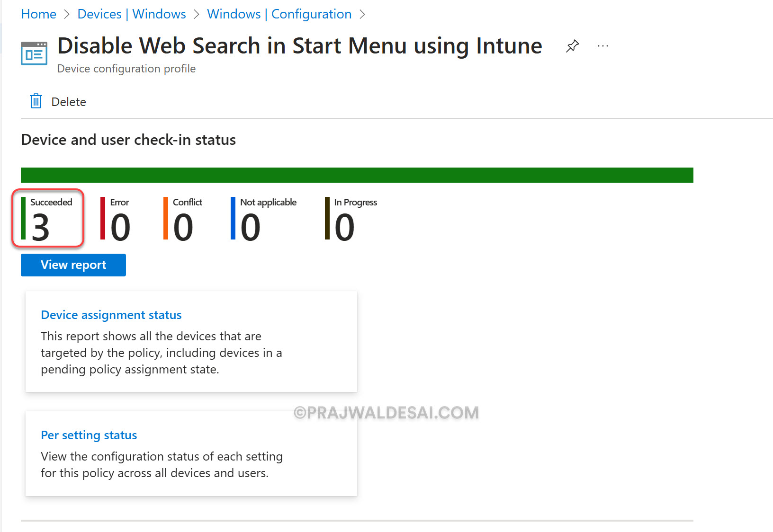773x532 pixels.
Task: Select the Error count 0
Action: pyautogui.click(x=120, y=227)
